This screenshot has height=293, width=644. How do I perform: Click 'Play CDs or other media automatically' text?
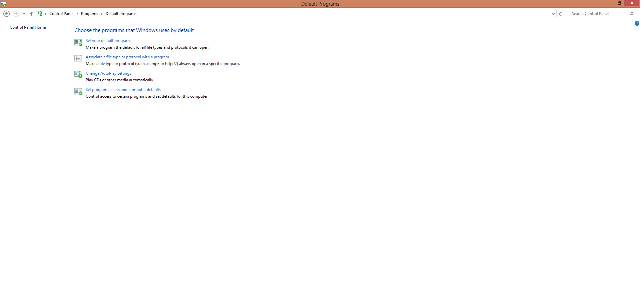[x=119, y=80]
